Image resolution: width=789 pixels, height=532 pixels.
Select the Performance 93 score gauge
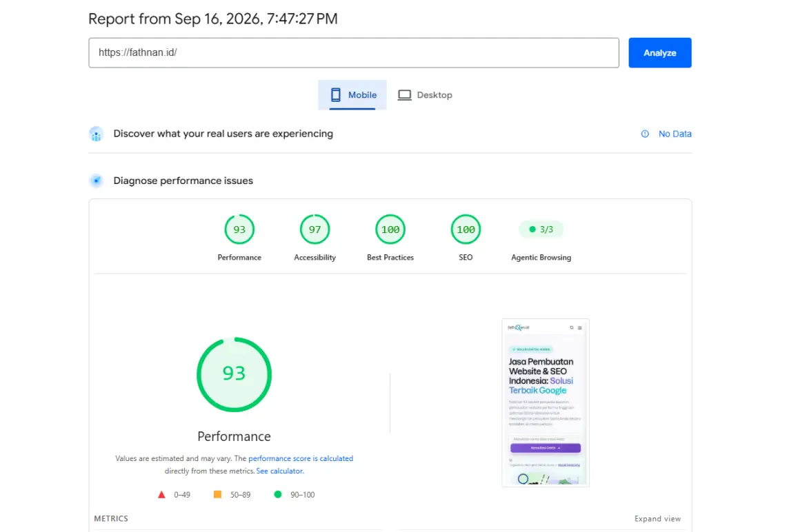click(x=239, y=229)
